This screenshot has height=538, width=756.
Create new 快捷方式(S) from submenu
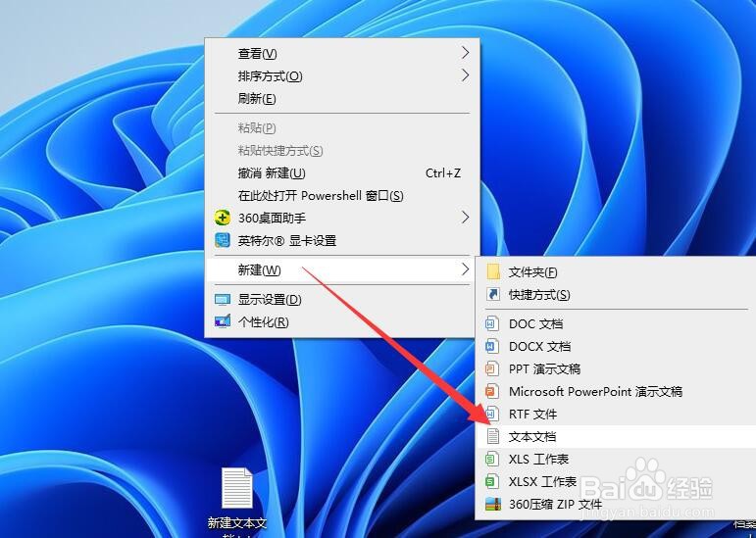(616, 294)
